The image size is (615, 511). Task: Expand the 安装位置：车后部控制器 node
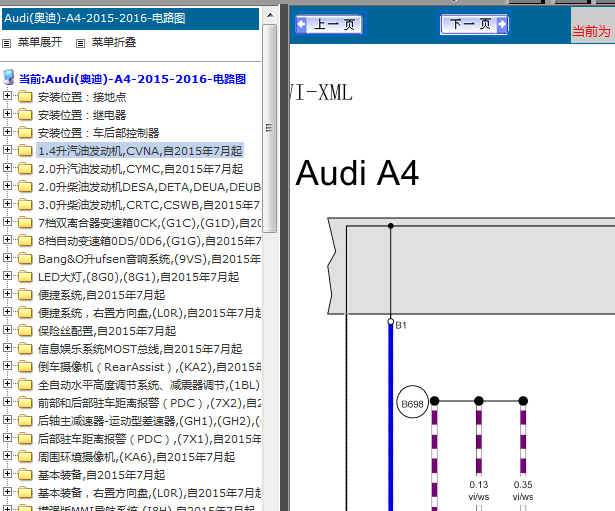(7, 132)
